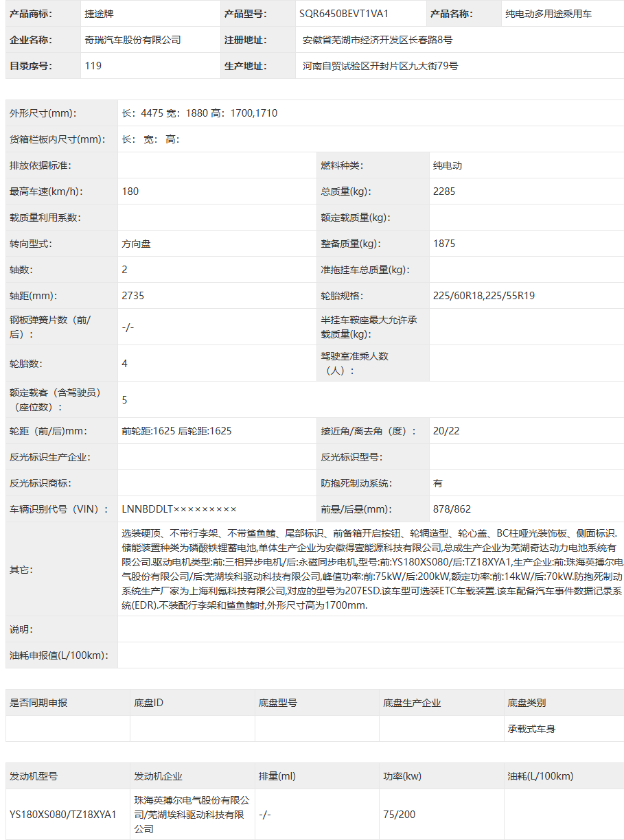Click the 底盘生产企业 column header

click(x=412, y=703)
